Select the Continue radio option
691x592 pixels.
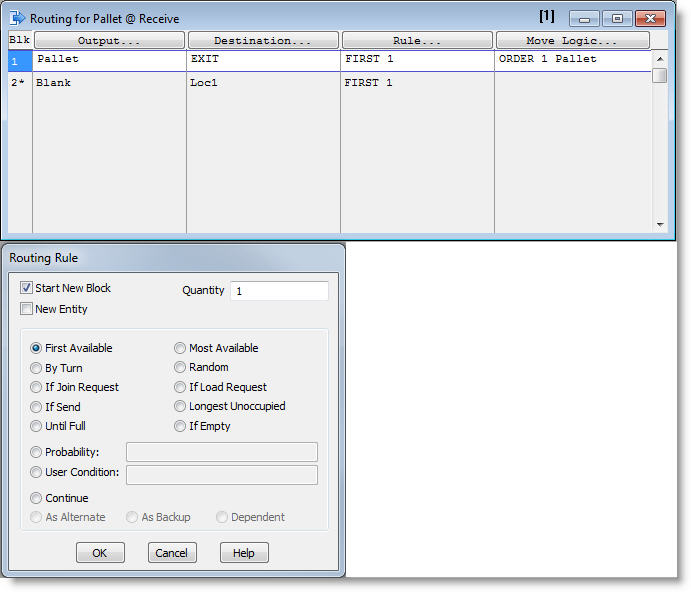[36, 498]
